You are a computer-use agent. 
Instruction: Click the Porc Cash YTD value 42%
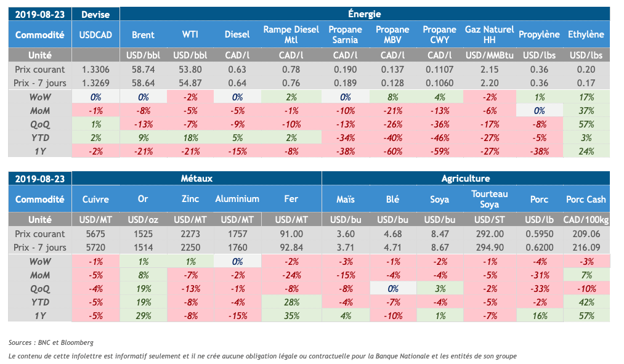pos(586,302)
